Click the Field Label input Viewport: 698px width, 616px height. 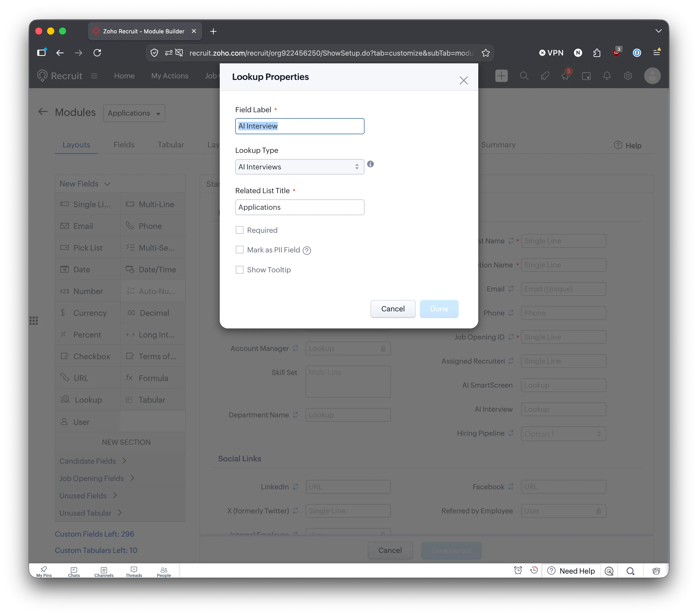click(x=299, y=126)
